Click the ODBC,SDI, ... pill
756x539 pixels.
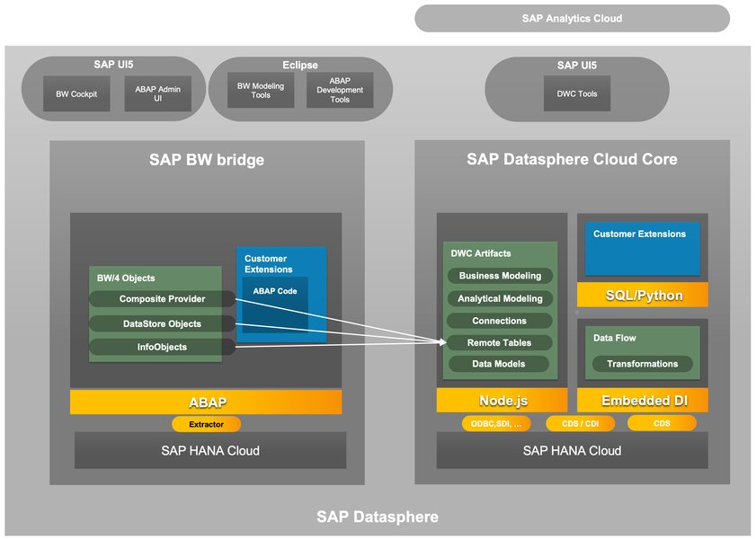496,424
